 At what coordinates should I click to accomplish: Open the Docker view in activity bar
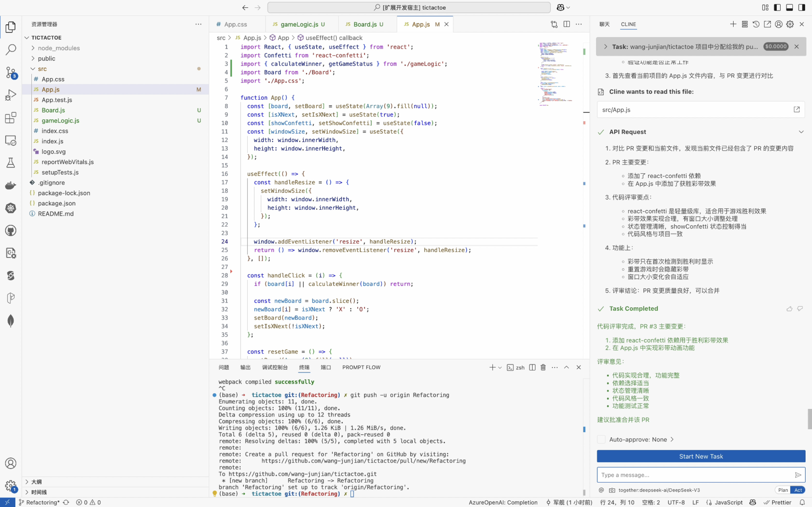(10, 185)
